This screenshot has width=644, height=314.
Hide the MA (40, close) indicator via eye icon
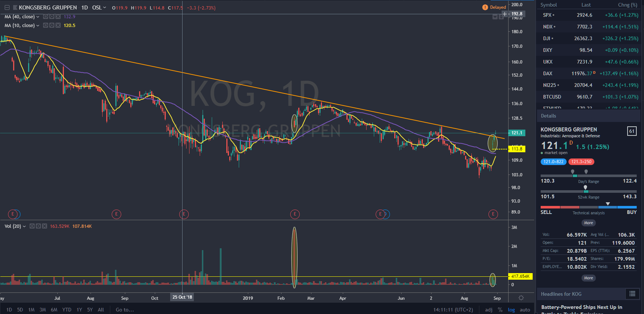pyautogui.click(x=46, y=17)
